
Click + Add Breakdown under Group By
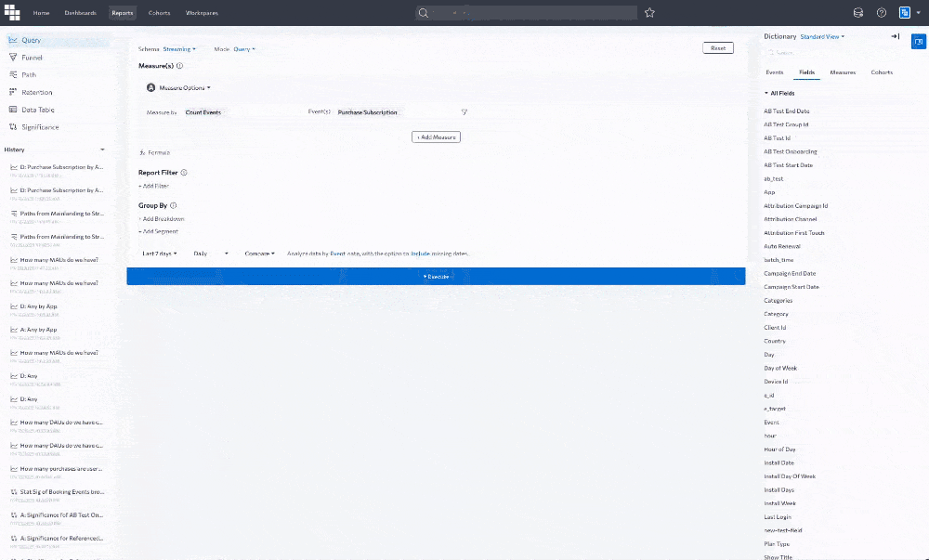click(x=161, y=219)
